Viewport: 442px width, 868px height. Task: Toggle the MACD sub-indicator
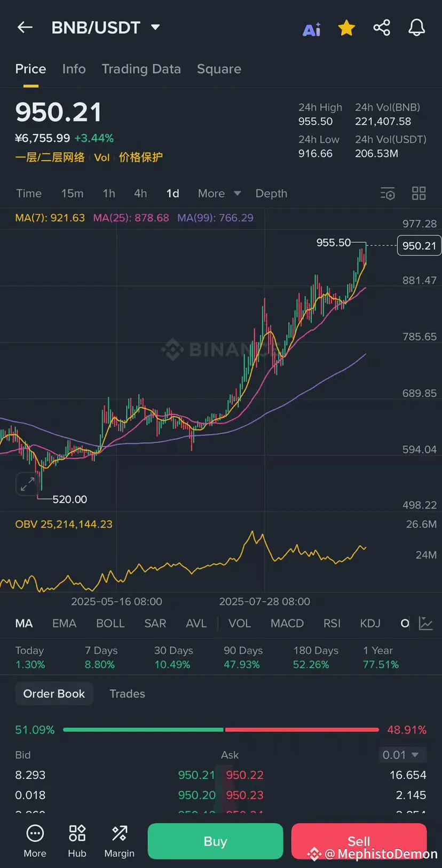(x=287, y=623)
